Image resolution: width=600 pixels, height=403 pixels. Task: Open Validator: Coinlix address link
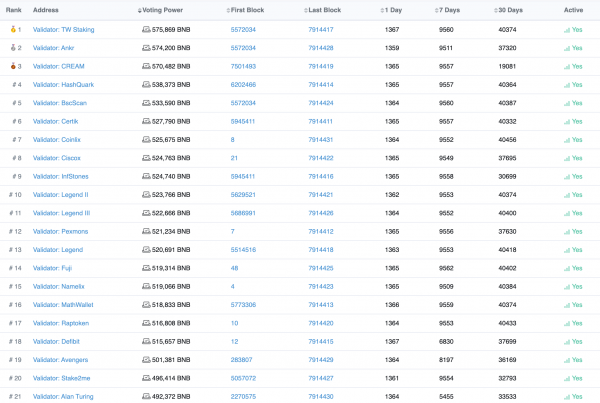(x=57, y=140)
